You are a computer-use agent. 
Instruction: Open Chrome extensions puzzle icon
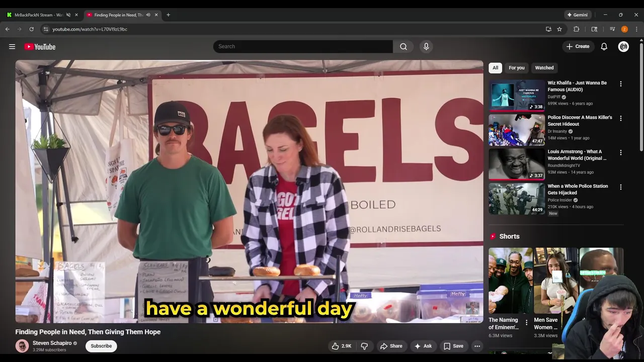tap(577, 29)
